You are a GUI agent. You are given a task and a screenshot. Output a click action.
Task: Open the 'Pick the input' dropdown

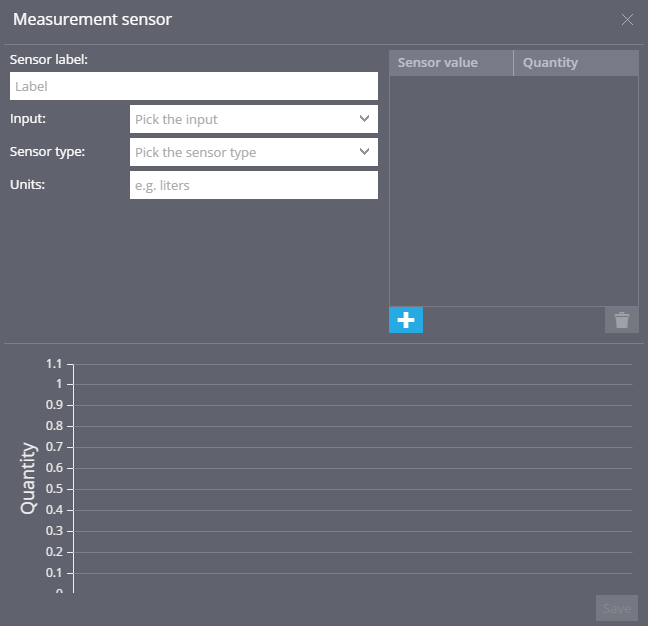click(254, 119)
